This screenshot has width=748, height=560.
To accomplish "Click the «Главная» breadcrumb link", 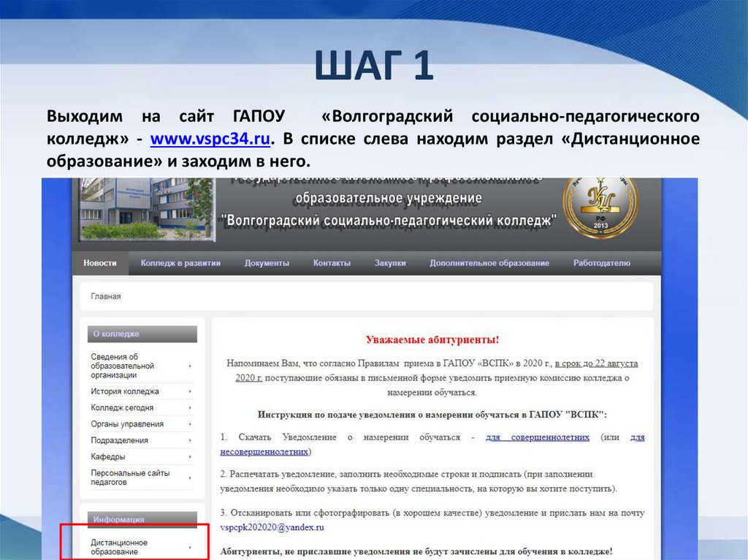I will [x=107, y=296].
